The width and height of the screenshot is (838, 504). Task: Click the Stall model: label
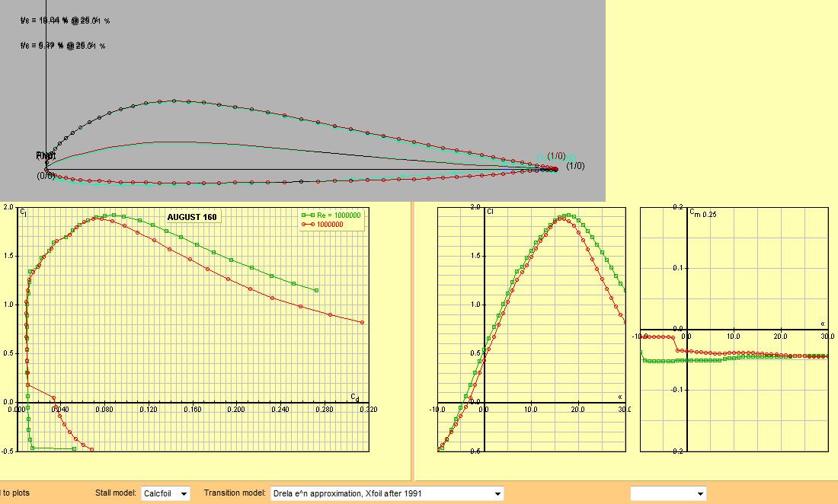pyautogui.click(x=116, y=493)
